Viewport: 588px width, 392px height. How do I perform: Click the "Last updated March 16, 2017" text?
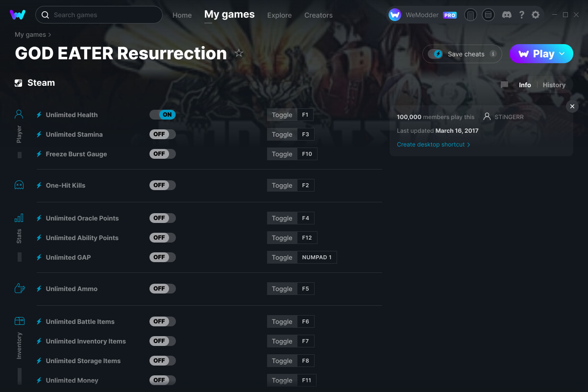coord(438,131)
